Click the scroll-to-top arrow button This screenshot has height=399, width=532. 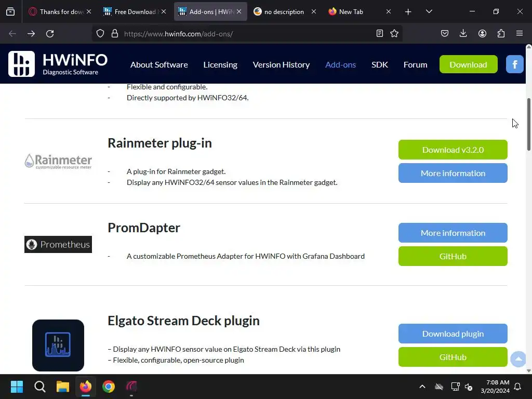(x=518, y=359)
